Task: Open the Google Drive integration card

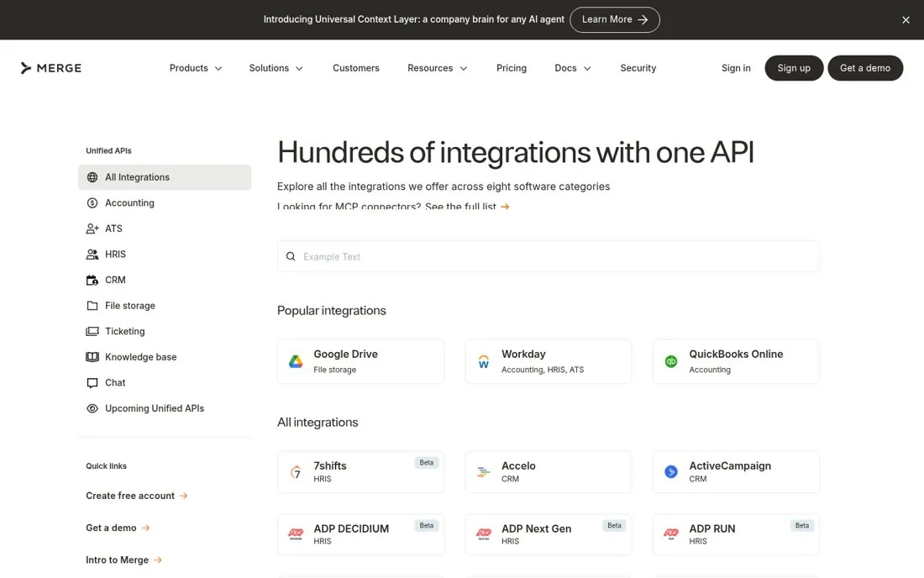Action: coord(360,362)
